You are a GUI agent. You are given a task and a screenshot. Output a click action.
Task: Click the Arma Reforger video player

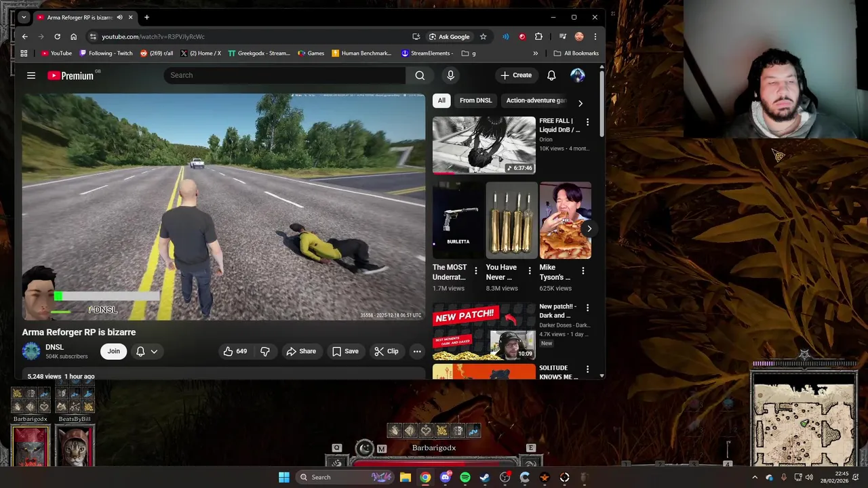click(x=224, y=207)
